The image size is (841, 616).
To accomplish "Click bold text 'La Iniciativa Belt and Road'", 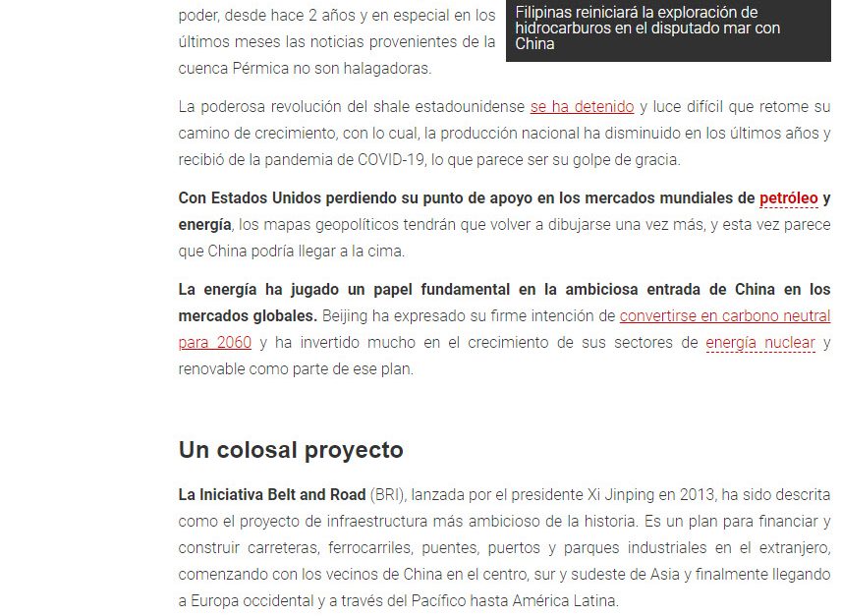I will pyautogui.click(x=271, y=494).
